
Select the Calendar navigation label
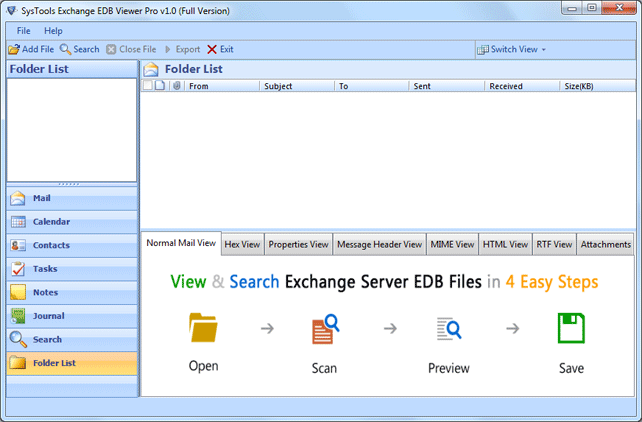[x=52, y=221]
